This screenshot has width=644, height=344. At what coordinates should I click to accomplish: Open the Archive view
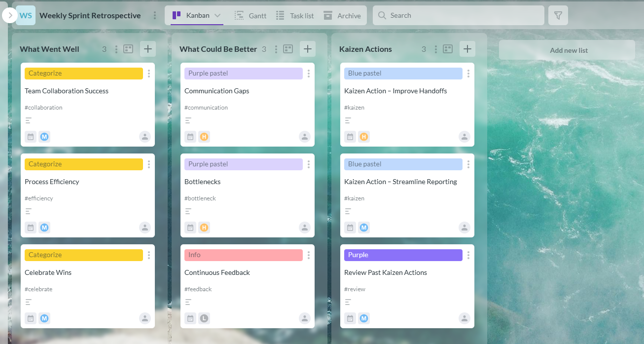coord(342,16)
